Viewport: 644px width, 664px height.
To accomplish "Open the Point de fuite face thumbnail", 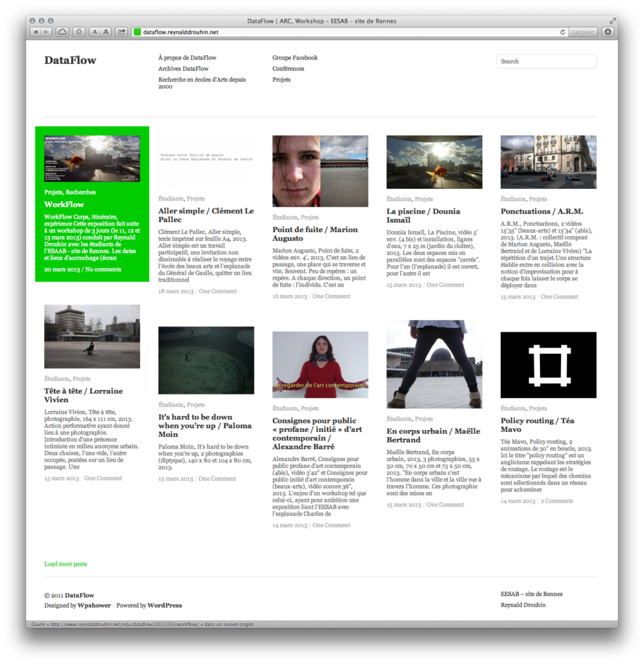I will point(320,171).
